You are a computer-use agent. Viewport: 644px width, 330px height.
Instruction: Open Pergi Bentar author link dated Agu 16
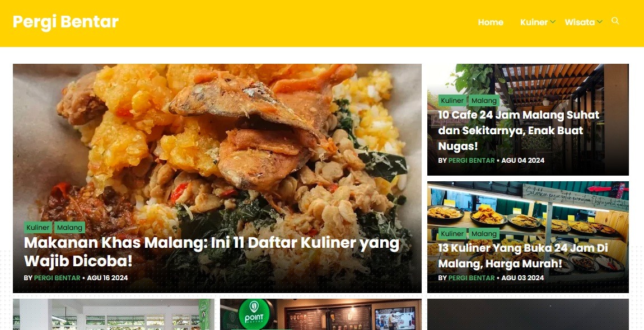(x=57, y=278)
